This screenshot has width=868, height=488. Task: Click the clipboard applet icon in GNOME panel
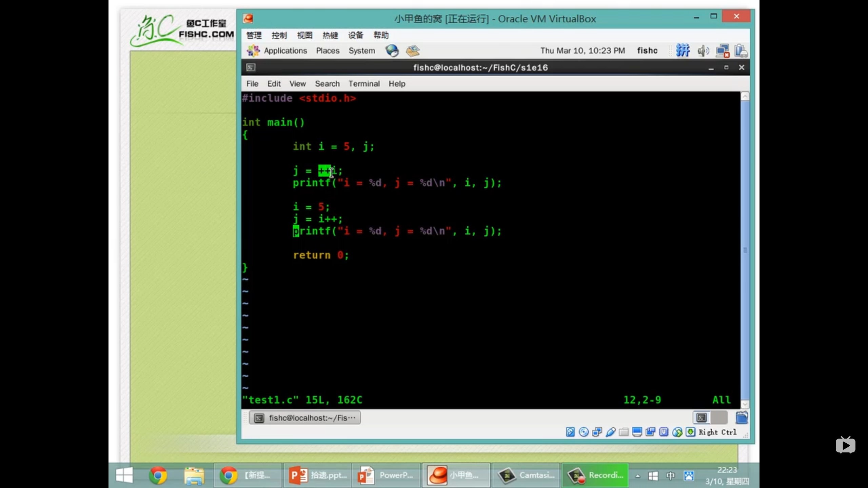pos(741,51)
